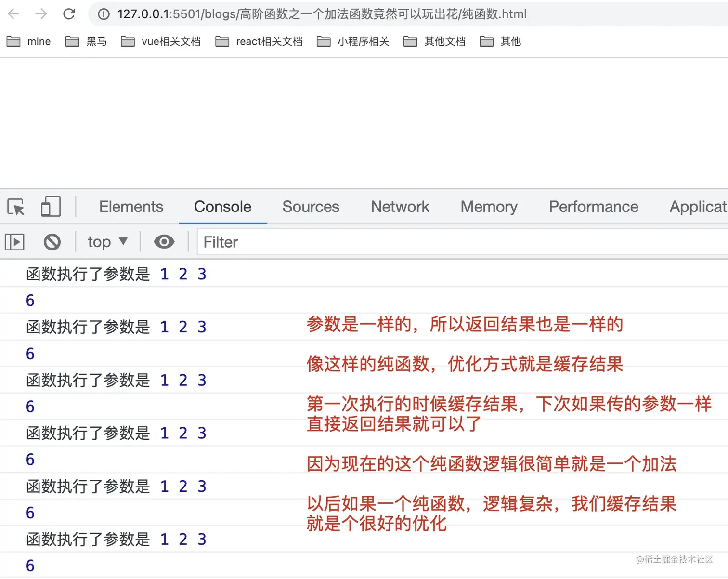728x579 pixels.
Task: Reload the current page
Action: [69, 14]
